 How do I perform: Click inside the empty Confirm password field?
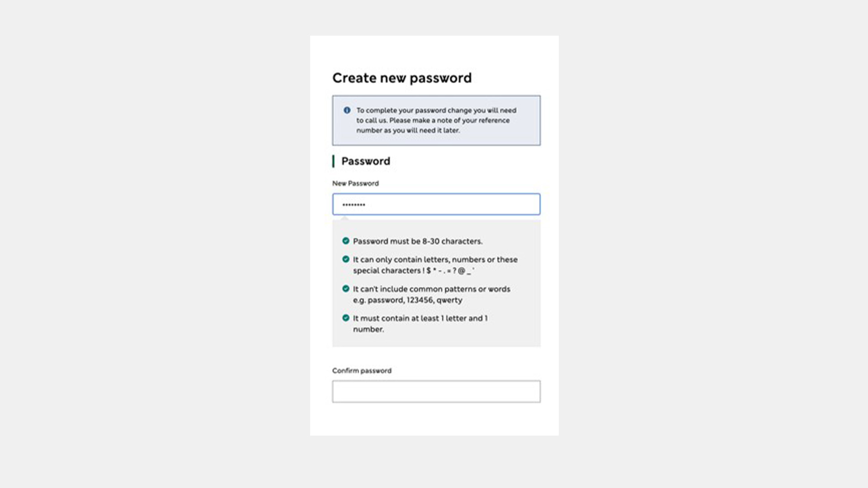point(436,391)
